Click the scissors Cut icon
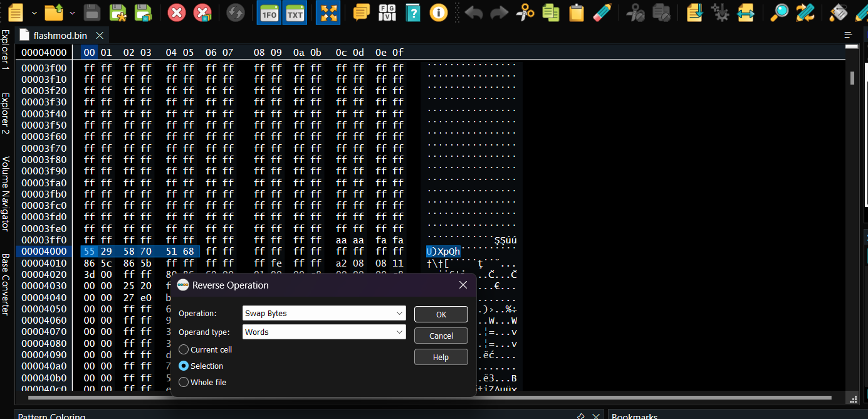 525,13
